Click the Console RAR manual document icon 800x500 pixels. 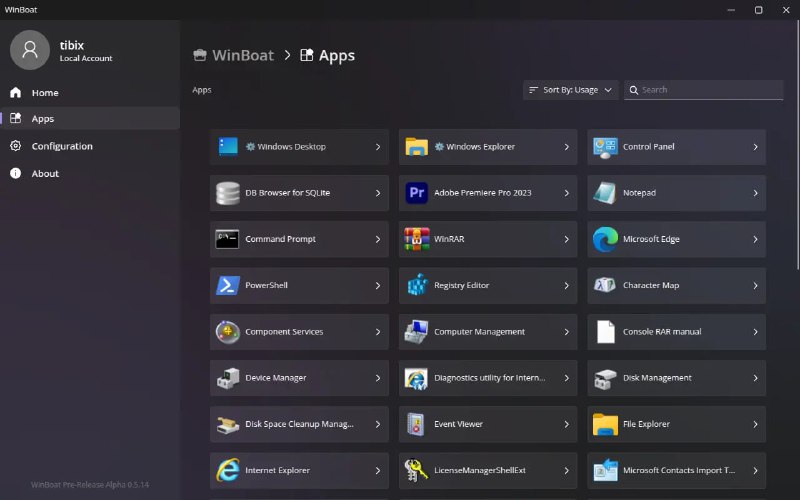(x=606, y=332)
